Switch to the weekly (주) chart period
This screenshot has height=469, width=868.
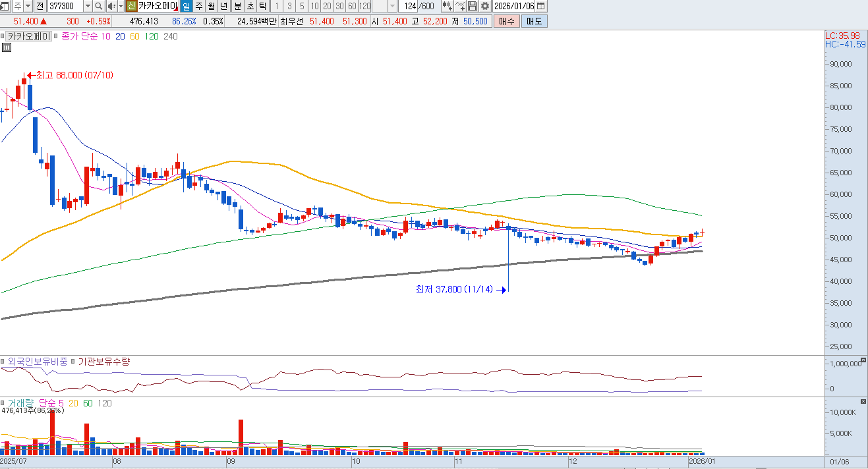tap(198, 6)
